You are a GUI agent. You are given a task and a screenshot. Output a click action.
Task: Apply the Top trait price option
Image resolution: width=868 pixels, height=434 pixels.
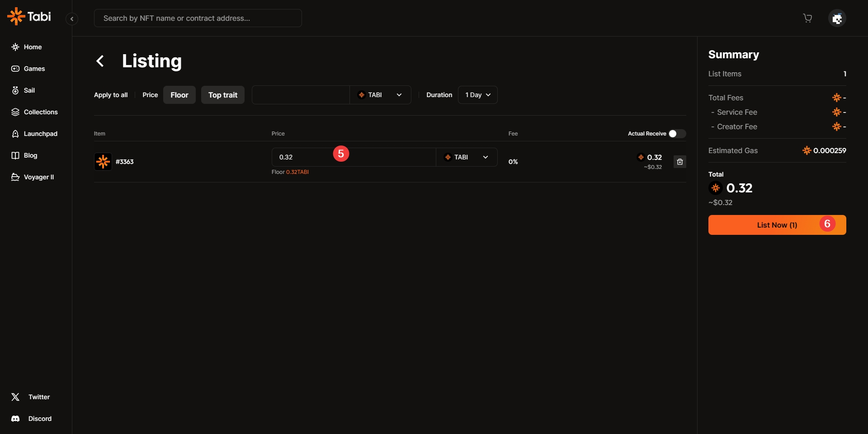click(x=222, y=95)
